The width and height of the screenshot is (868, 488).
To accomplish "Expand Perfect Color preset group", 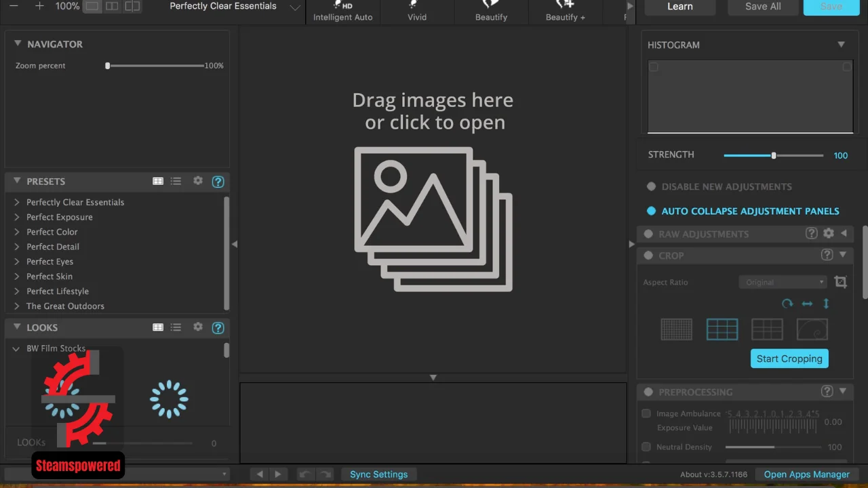I will 17,232.
